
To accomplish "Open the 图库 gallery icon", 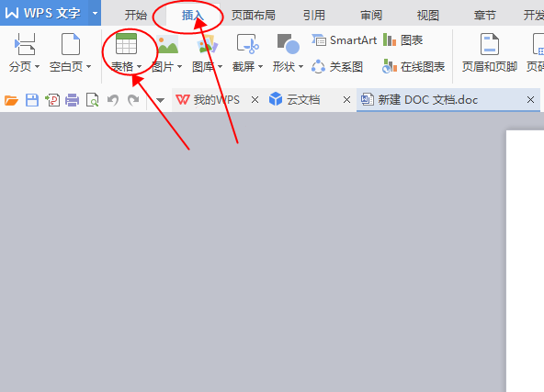I will tap(207, 44).
